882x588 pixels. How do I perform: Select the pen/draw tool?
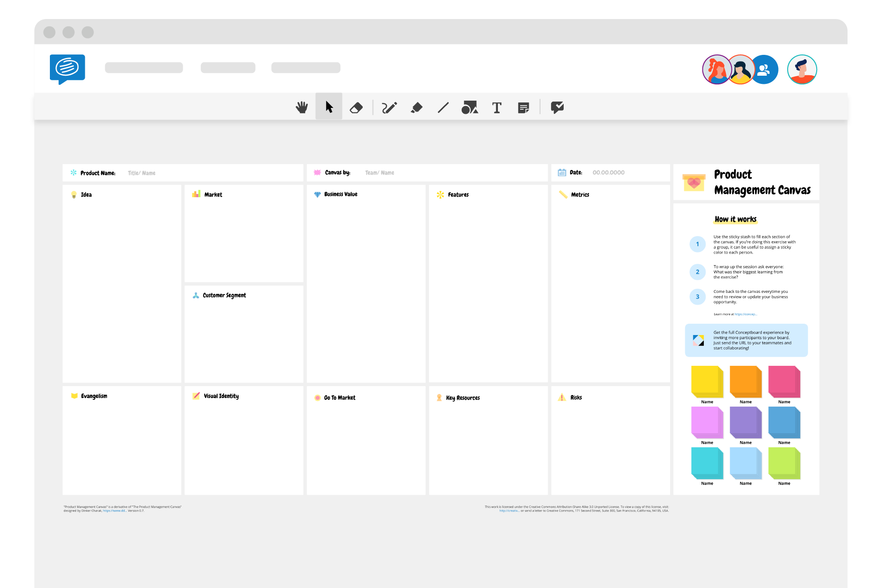click(x=389, y=107)
